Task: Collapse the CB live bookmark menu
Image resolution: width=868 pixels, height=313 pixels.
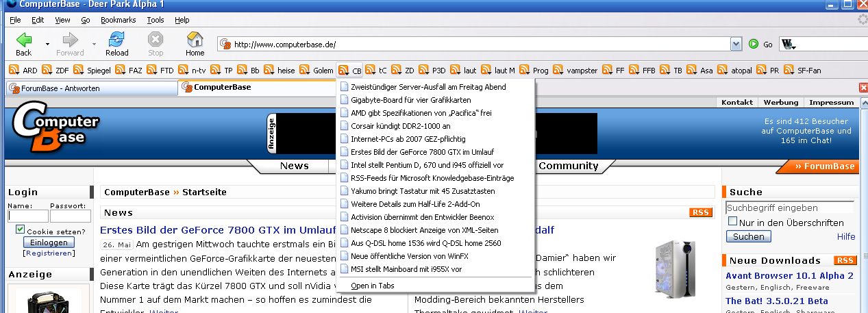Action: [350, 70]
